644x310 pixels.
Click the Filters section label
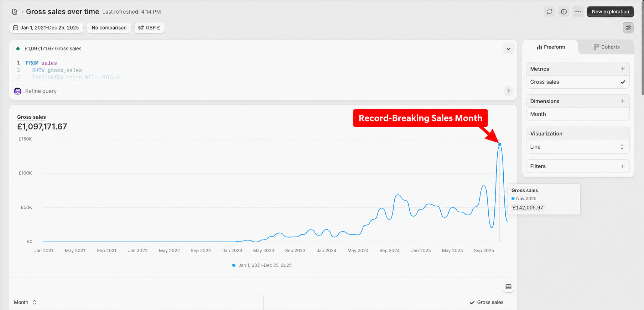pyautogui.click(x=538, y=166)
